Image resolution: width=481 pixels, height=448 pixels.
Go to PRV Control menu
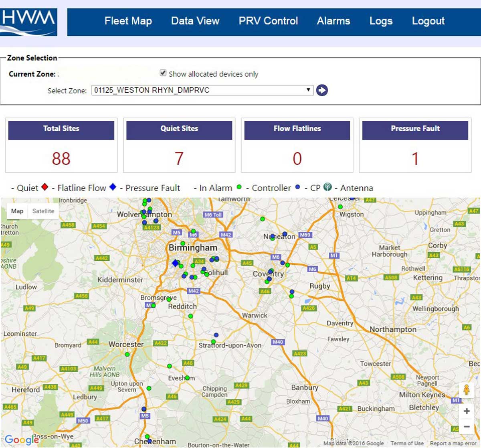click(268, 21)
